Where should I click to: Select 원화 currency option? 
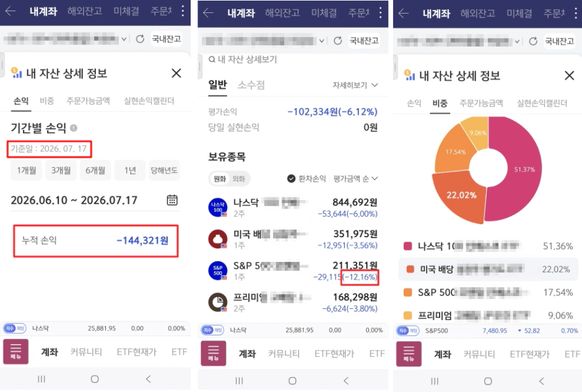click(x=220, y=179)
